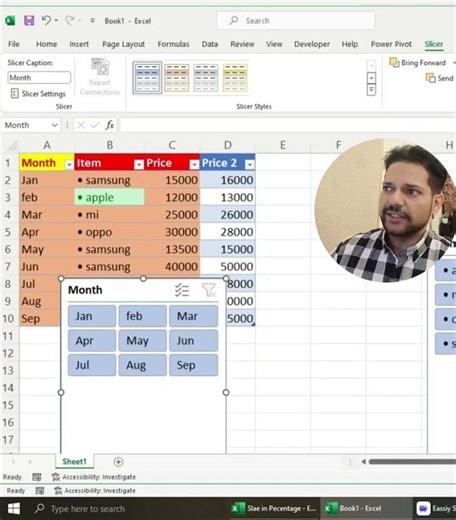Click the Undo arrow icon
Image resolution: width=456 pixels, height=520 pixels.
(46, 21)
